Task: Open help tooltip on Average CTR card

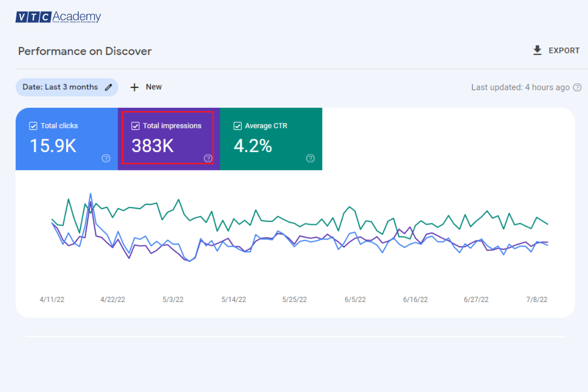Action: click(310, 158)
